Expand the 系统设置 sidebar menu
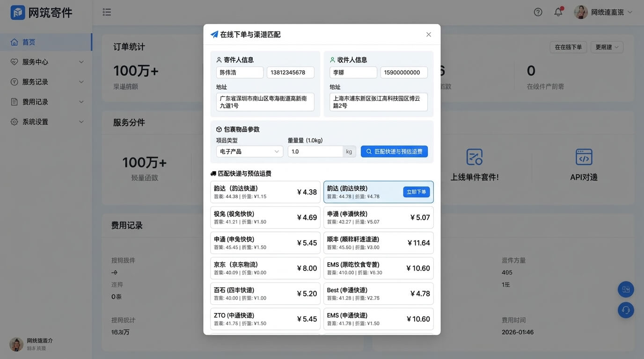 pyautogui.click(x=81, y=122)
